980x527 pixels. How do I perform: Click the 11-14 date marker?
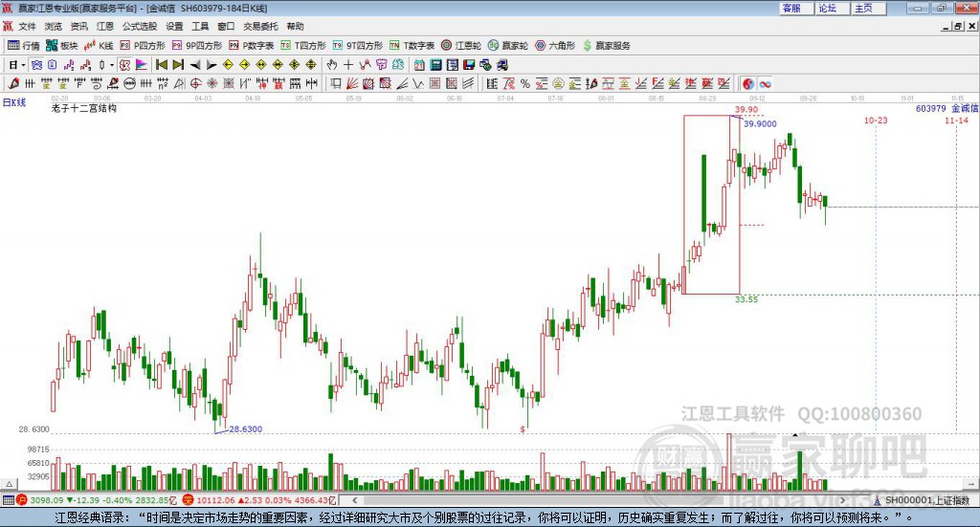tap(956, 120)
